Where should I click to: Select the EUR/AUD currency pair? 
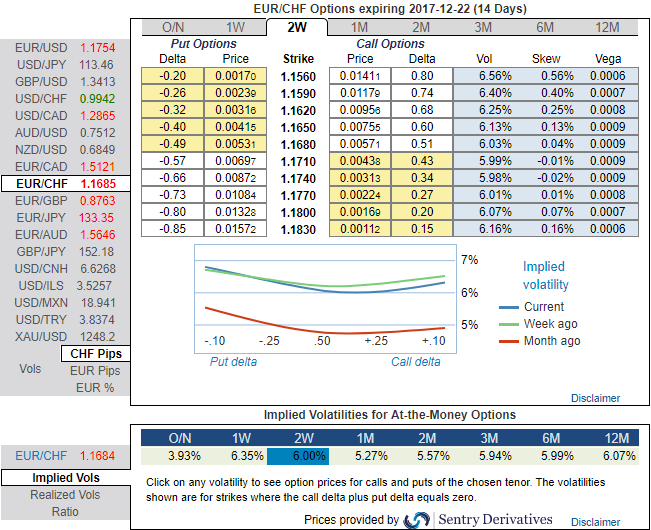[65, 234]
